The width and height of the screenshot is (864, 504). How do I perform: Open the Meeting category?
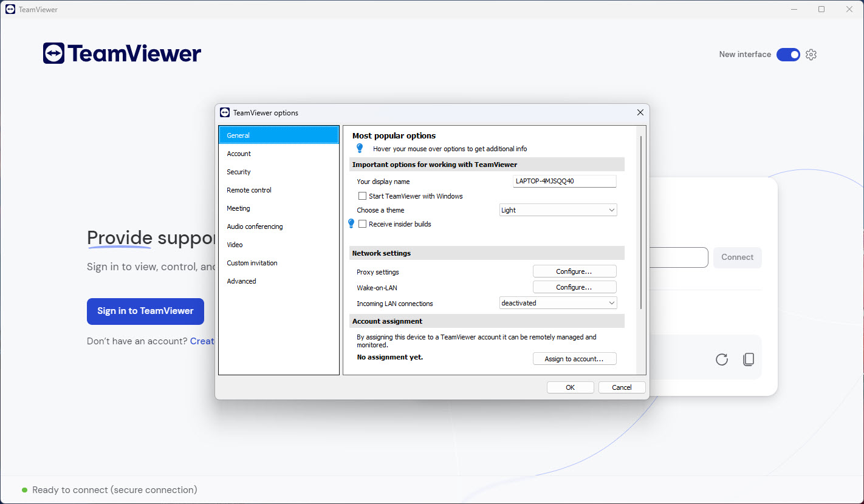(x=279, y=208)
